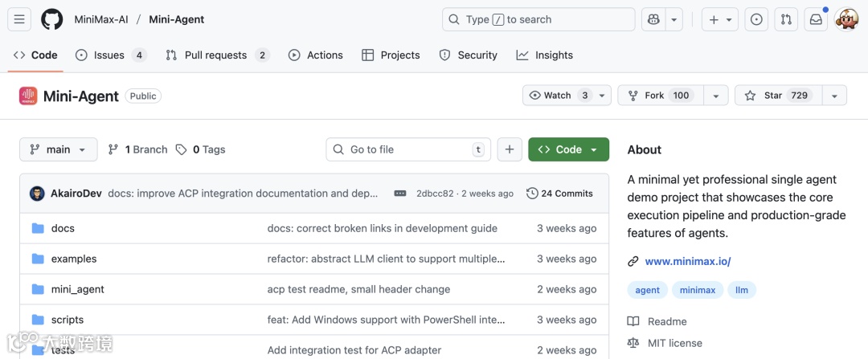868x359 pixels.
Task: Open pull requests icon in header
Action: (787, 19)
